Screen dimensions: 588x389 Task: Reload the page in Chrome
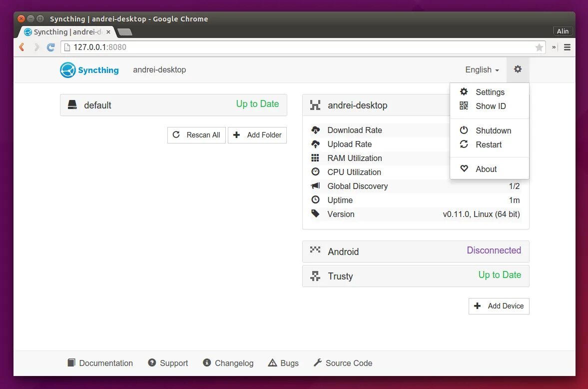50,47
